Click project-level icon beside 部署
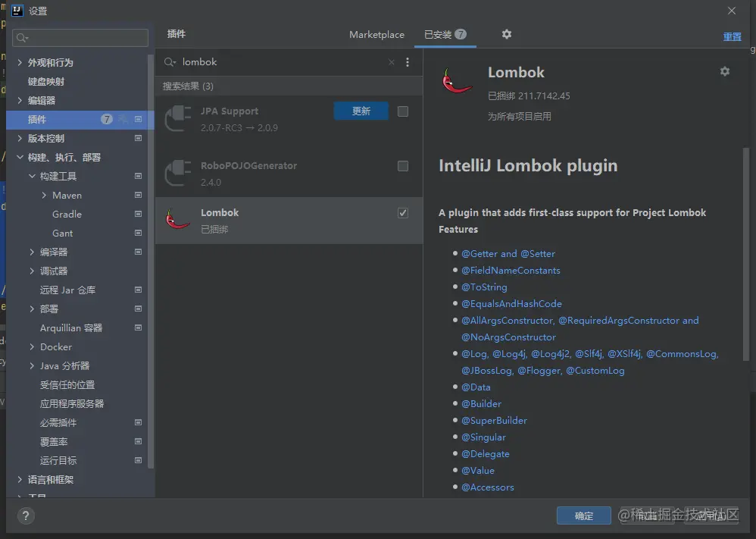 (139, 309)
